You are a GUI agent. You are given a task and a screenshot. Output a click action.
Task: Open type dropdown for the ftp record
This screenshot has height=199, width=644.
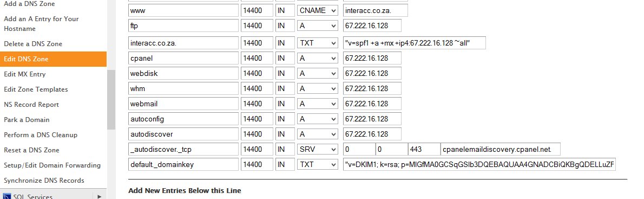click(318, 25)
